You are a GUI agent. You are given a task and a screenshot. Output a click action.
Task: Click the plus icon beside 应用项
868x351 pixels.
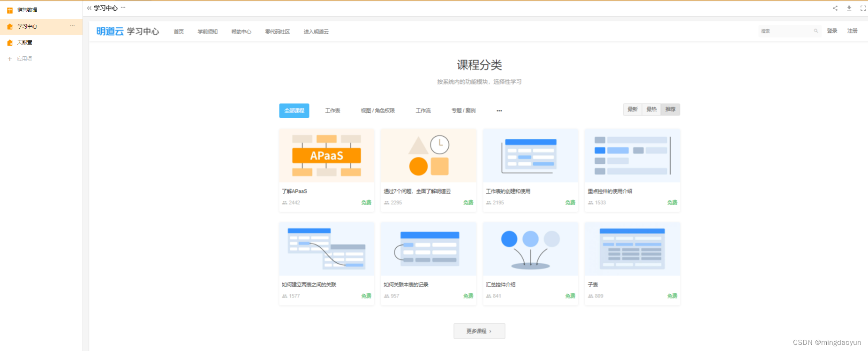pos(10,59)
